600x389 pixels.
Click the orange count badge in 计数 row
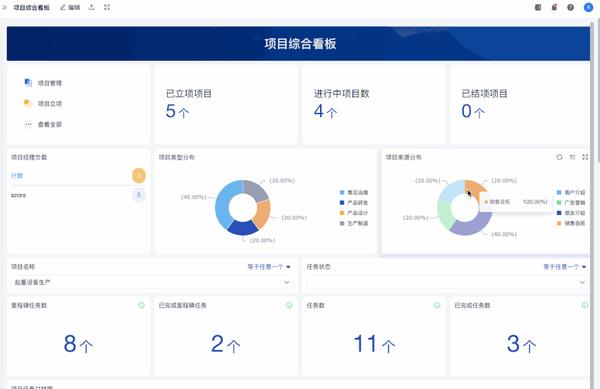coord(139,176)
